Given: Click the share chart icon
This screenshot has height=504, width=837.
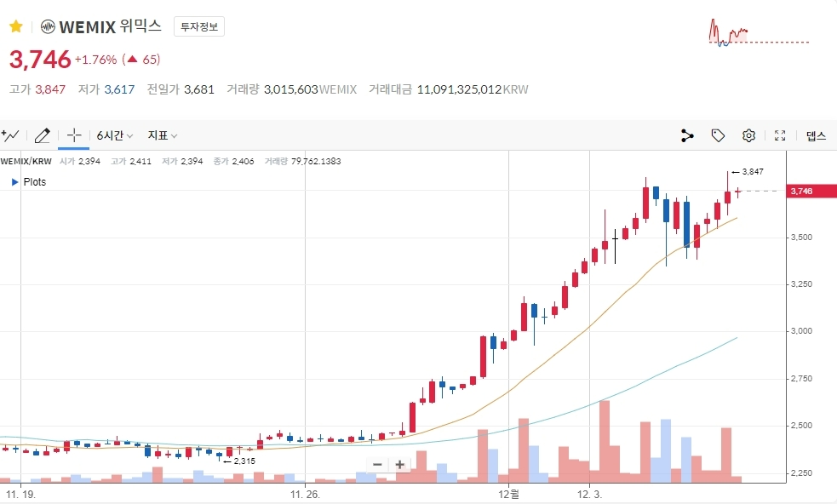Looking at the screenshot, I should click(688, 135).
